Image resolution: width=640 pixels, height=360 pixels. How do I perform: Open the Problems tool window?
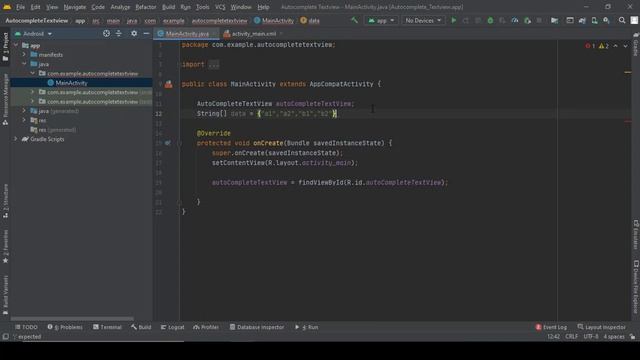click(x=65, y=327)
